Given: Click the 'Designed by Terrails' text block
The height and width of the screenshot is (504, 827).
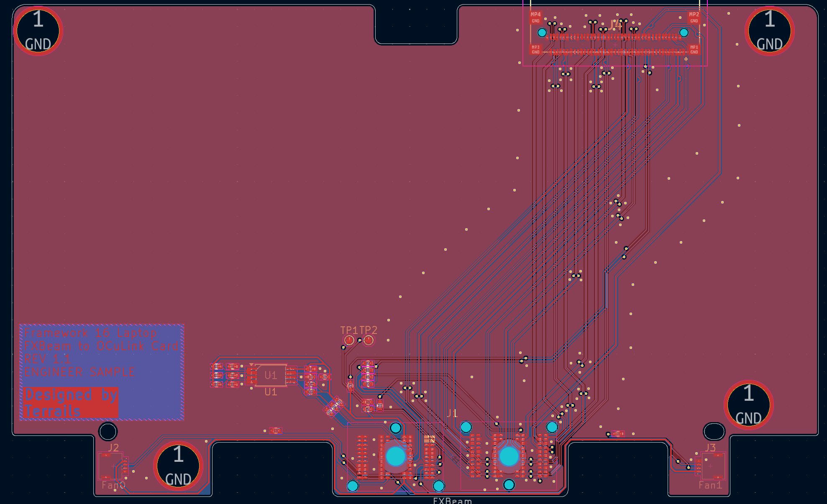Looking at the screenshot, I should click(x=71, y=402).
